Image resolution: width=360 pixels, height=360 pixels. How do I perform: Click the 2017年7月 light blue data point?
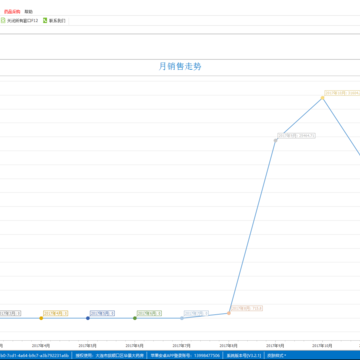point(182,318)
